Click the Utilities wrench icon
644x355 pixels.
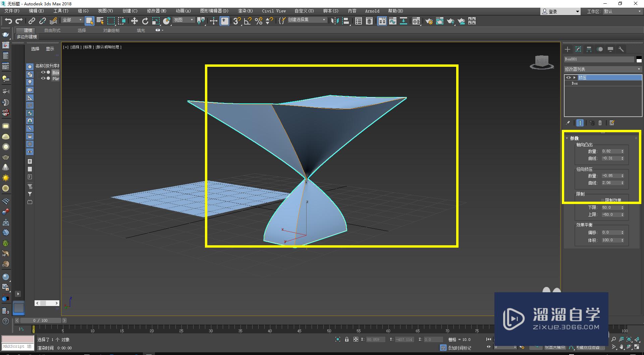point(621,49)
